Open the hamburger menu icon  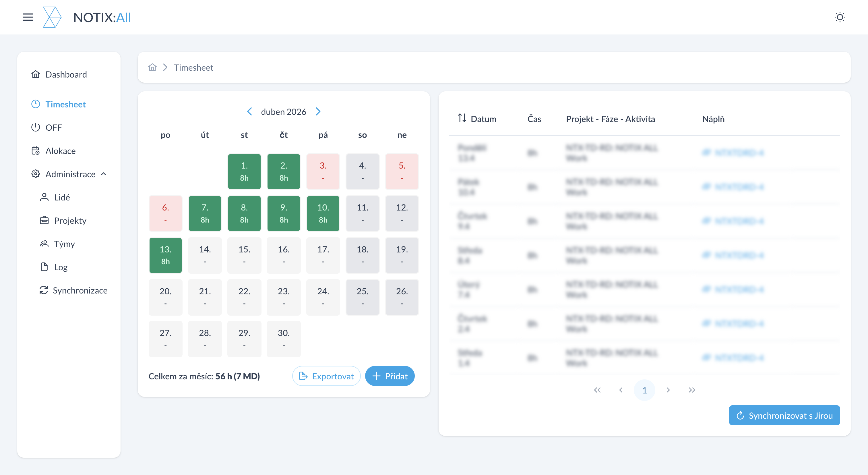click(x=28, y=17)
